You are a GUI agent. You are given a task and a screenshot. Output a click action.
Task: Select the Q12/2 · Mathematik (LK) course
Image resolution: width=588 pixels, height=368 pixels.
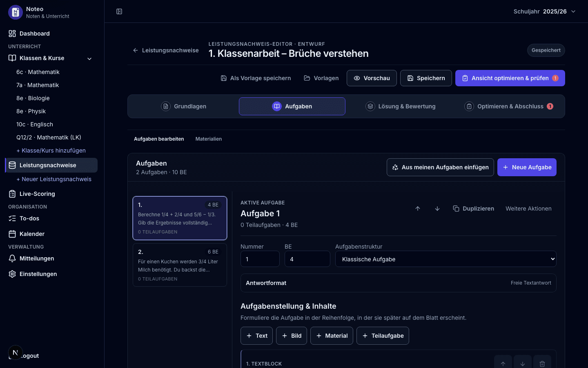tap(49, 137)
